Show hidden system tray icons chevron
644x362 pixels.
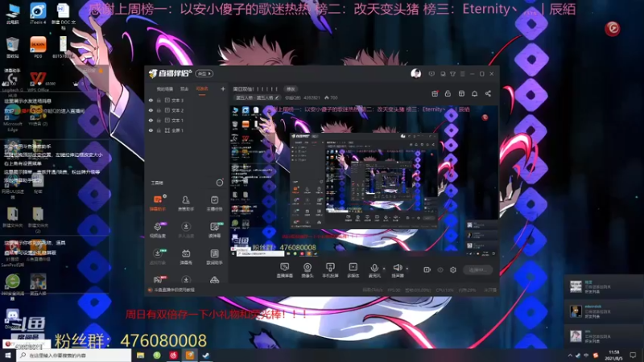tap(570, 355)
